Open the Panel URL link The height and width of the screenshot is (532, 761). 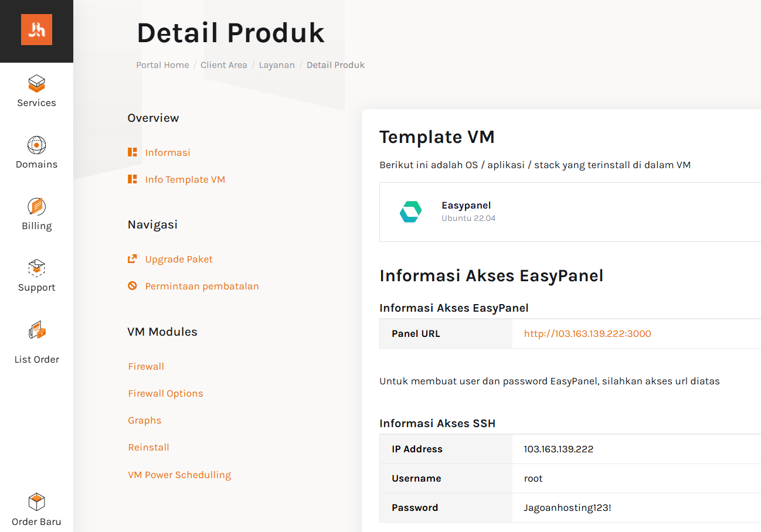[587, 333]
